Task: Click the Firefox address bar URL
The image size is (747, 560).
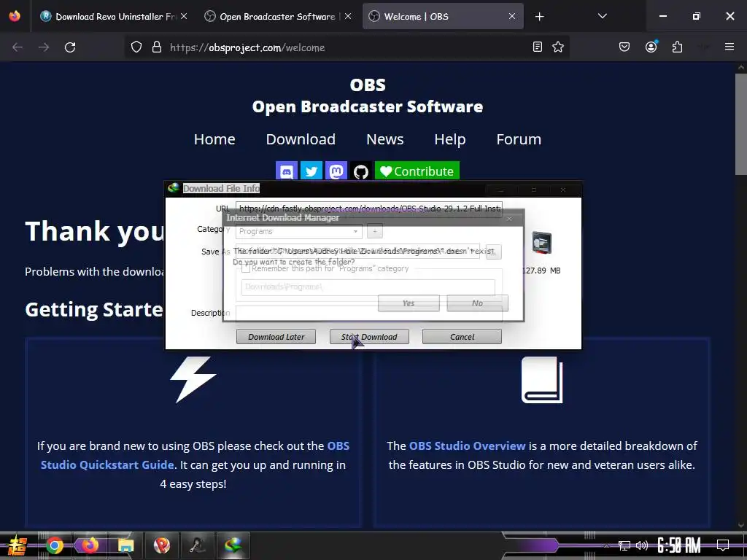Action: click(247, 47)
